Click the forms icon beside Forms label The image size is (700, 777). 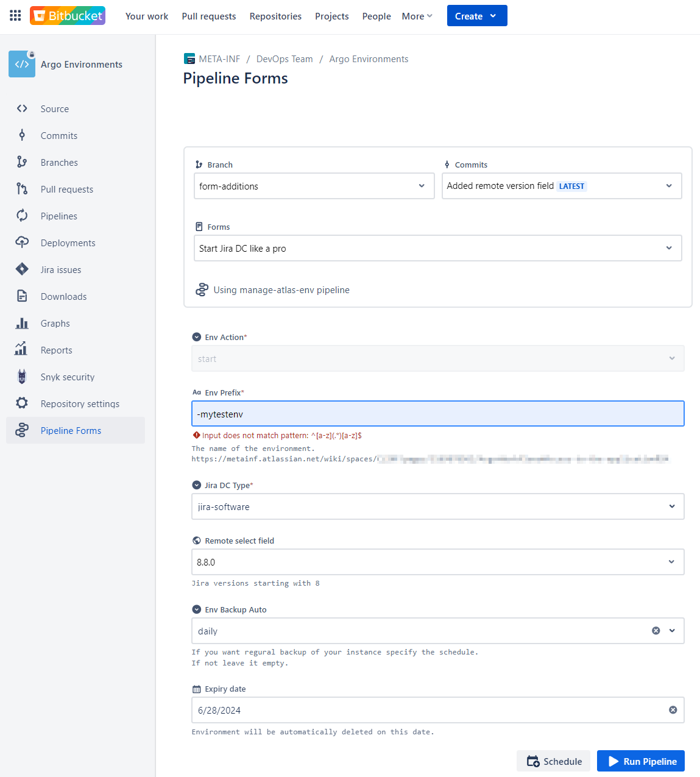point(199,227)
